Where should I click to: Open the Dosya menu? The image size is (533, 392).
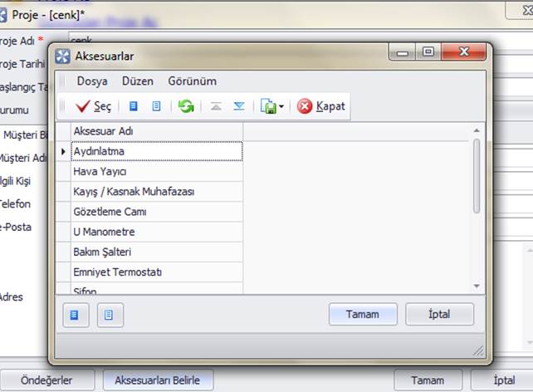91,81
